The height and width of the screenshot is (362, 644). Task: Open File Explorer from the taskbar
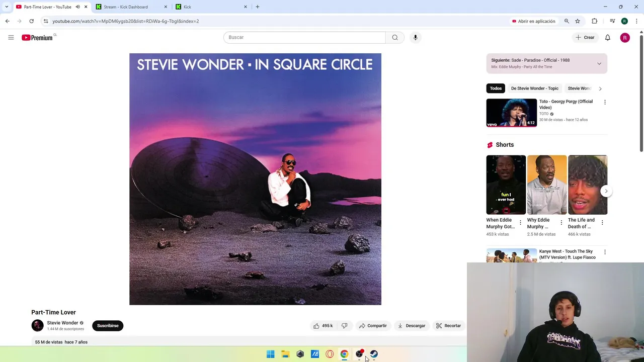pos(285,354)
